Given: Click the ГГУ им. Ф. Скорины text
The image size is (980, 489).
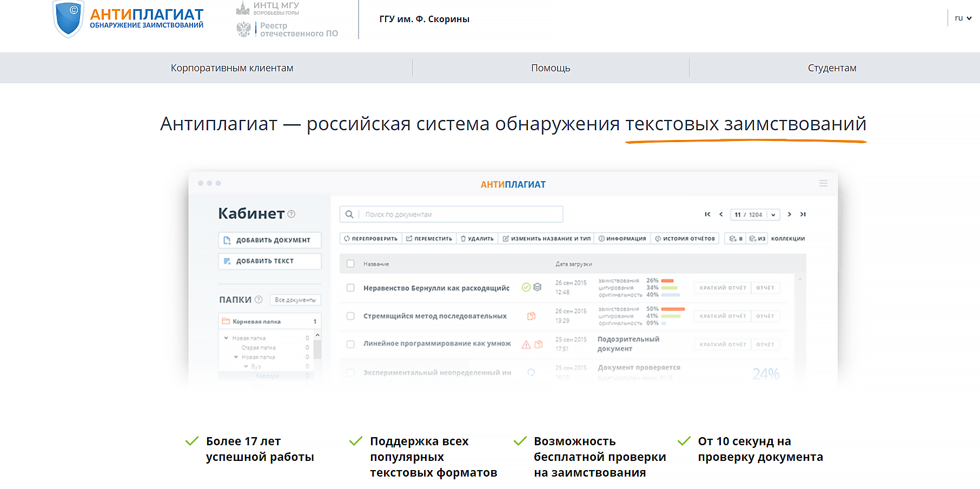Looking at the screenshot, I should pyautogui.click(x=425, y=19).
